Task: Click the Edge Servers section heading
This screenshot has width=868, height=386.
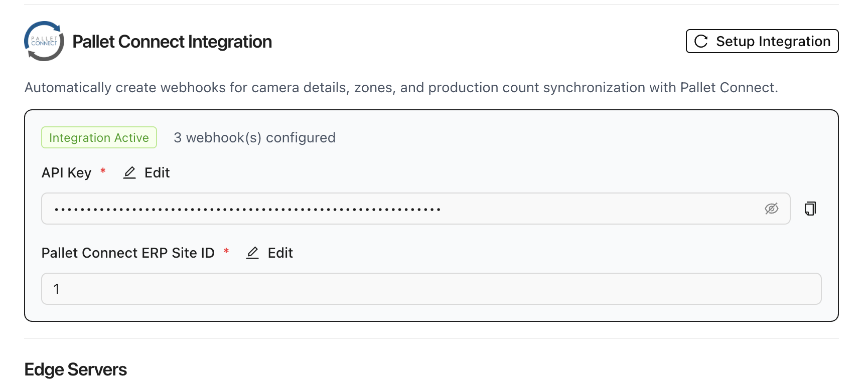Action: (x=75, y=369)
